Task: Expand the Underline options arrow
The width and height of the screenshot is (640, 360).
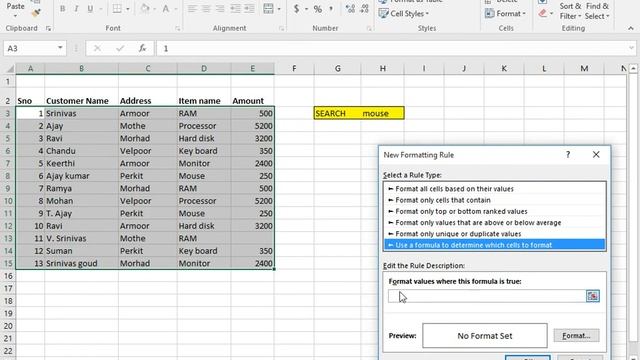Action: 100,9
